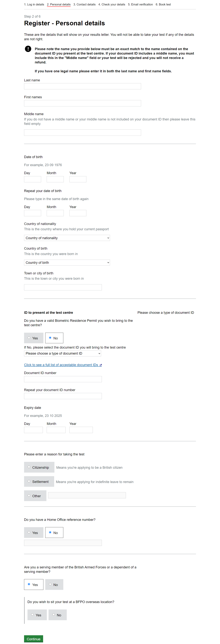This screenshot has height=644, width=220.
Task: Pick the Other reason radio option
Action: point(35,496)
